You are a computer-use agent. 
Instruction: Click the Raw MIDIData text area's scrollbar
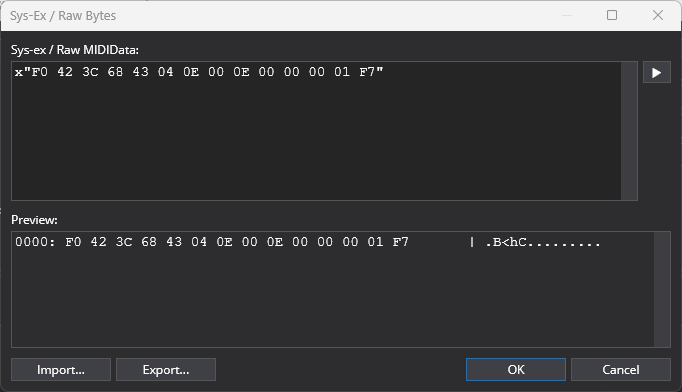629,131
